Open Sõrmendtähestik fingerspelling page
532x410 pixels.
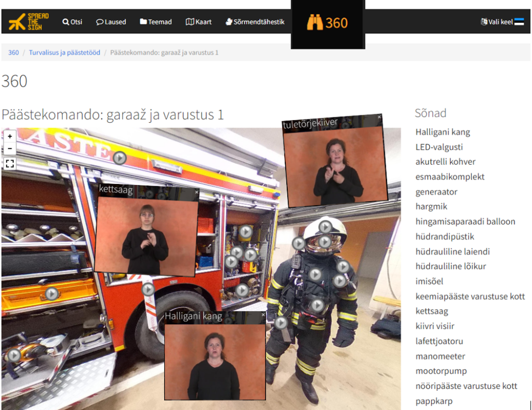[x=255, y=22]
